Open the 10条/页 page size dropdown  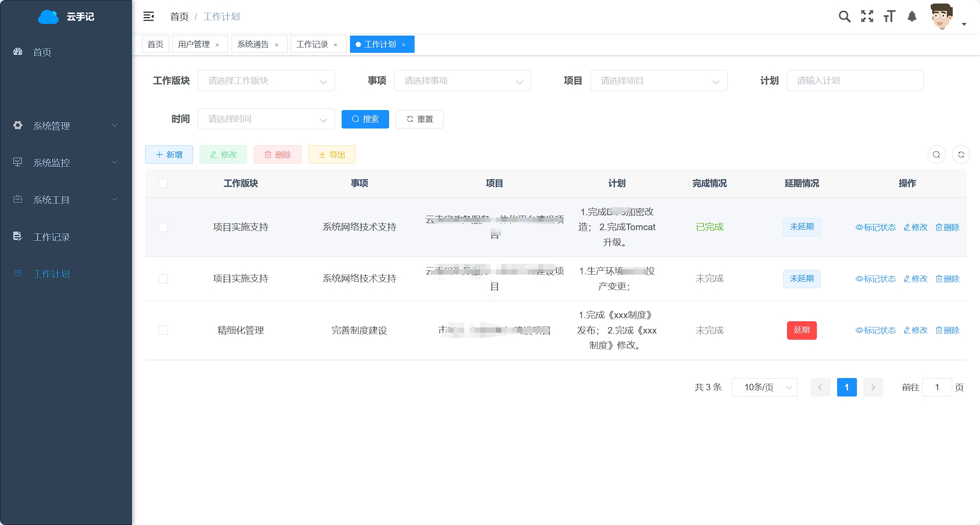pyautogui.click(x=764, y=387)
